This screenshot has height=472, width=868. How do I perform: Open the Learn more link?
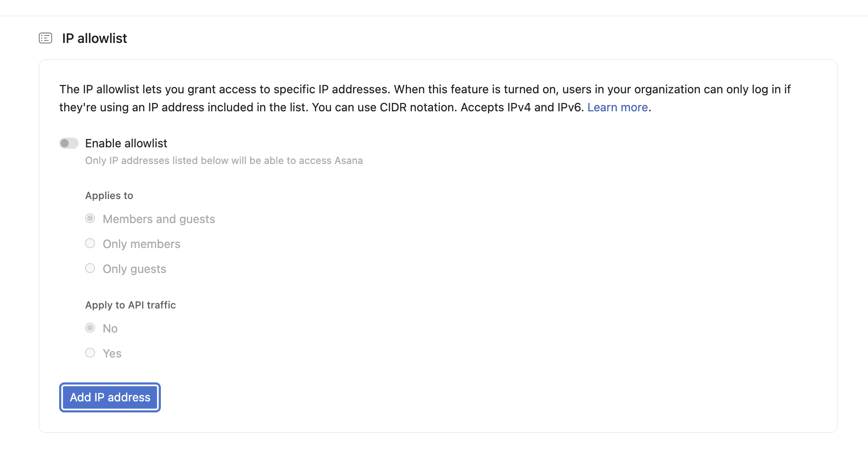[x=617, y=107]
